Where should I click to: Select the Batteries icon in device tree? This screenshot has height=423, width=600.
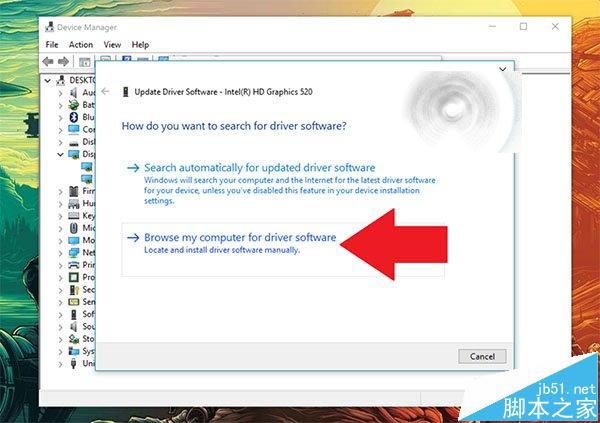coord(73,105)
